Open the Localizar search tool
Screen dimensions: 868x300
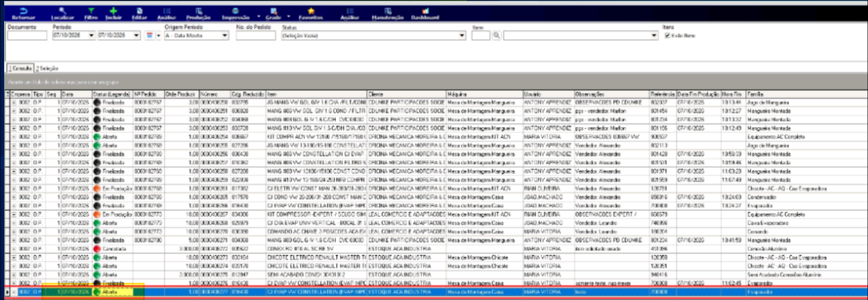[62, 11]
